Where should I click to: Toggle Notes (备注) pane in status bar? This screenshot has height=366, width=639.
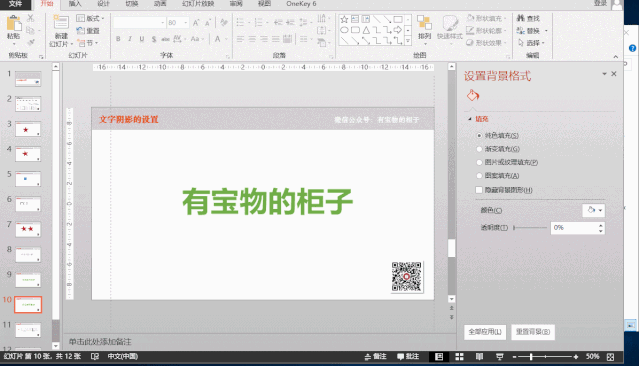click(375, 357)
